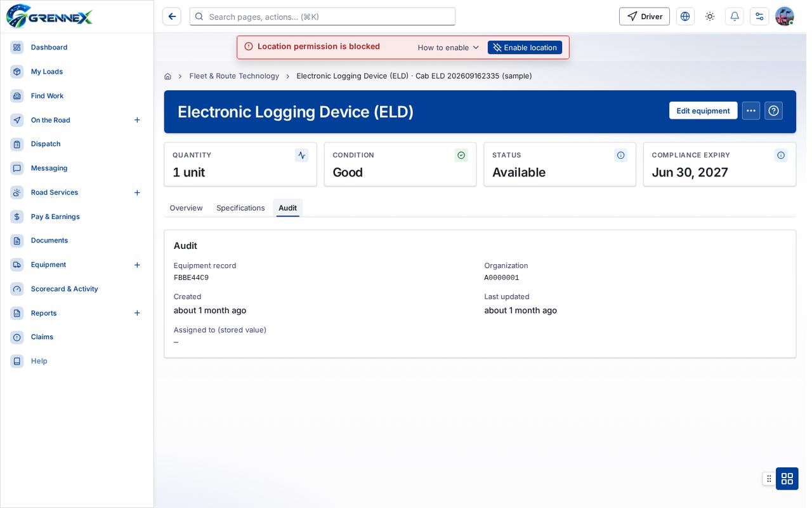The height and width of the screenshot is (508, 812).
Task: Expand the Road Services submenu
Action: pyautogui.click(x=137, y=192)
